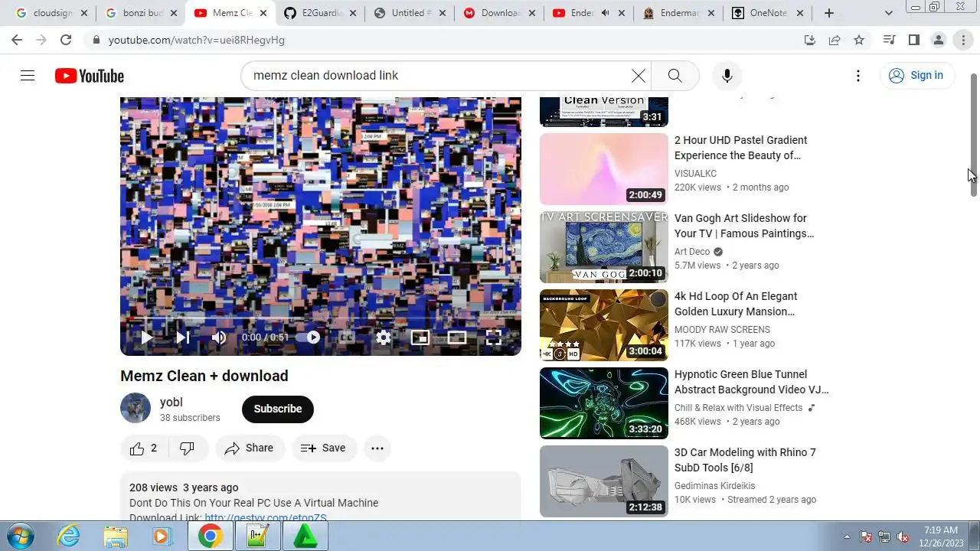This screenshot has width=980, height=551.
Task: Open the player settings gear
Action: 384,337
